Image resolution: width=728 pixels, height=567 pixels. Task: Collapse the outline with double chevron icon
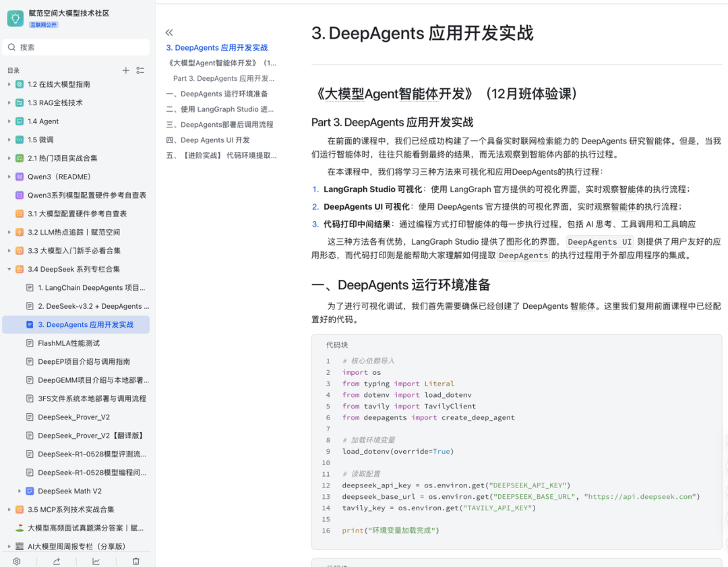(169, 32)
